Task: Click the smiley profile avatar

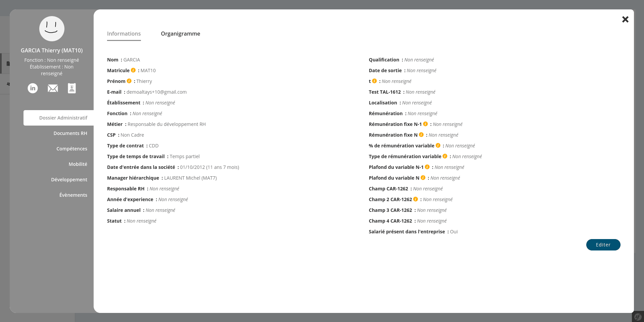Action: pyautogui.click(x=52, y=29)
